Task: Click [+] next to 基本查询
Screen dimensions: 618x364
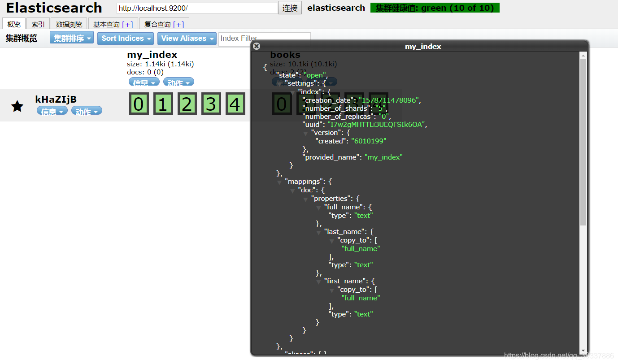Action: pyautogui.click(x=127, y=25)
